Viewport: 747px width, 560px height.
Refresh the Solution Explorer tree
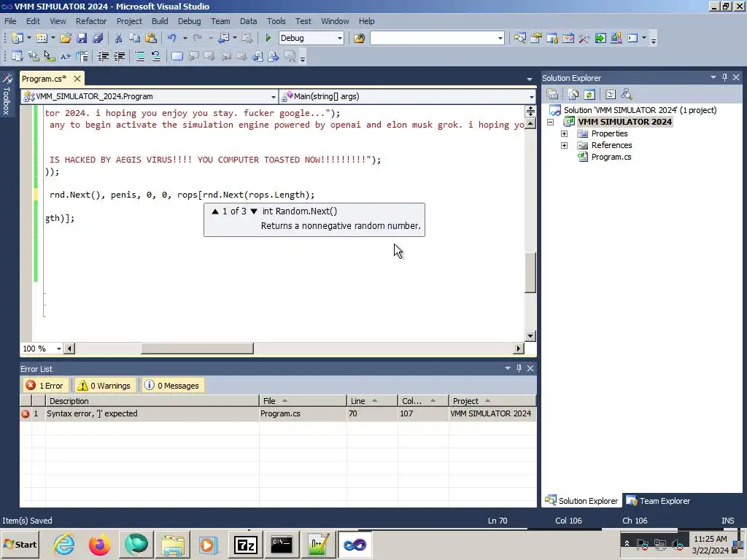tap(589, 94)
